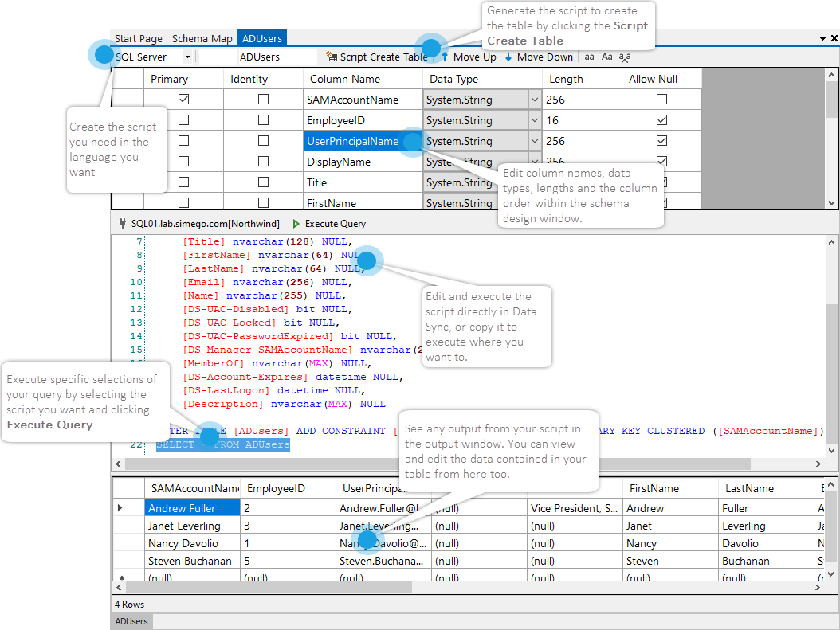The height and width of the screenshot is (630, 840).
Task: Uncheck Primary for SAMAccountName
Action: click(184, 99)
